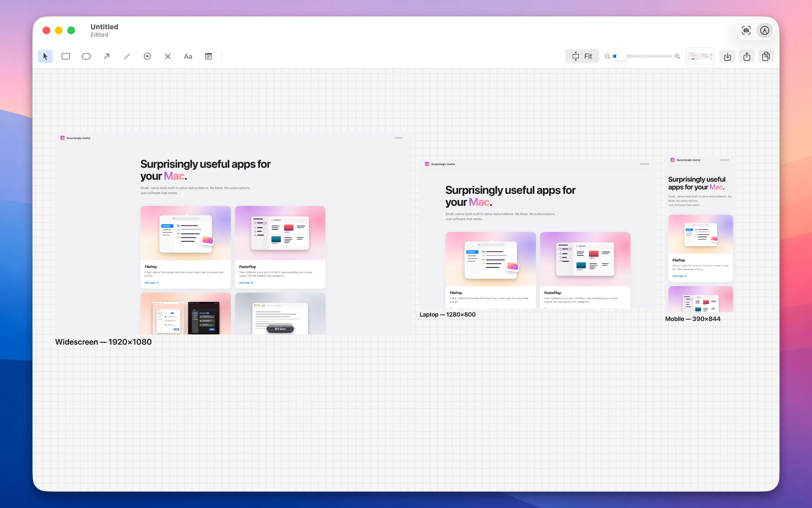Open the share export icon
Screen dimensions: 812x508
point(747,56)
